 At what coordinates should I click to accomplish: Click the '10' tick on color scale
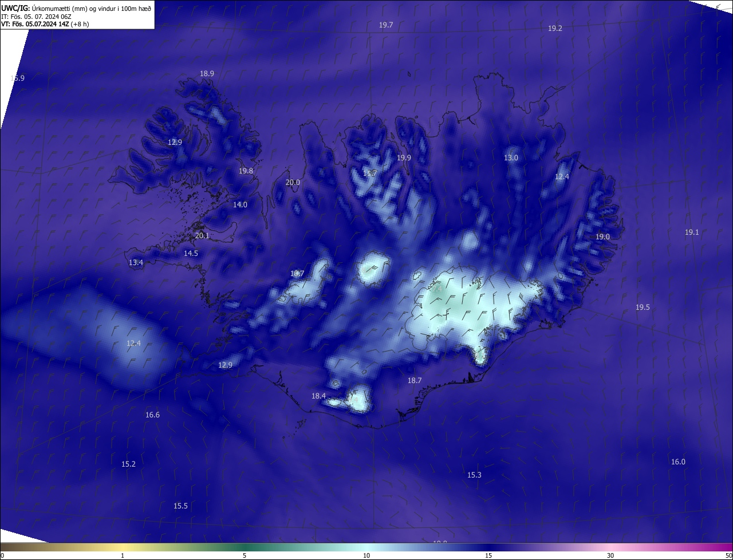coord(366,555)
